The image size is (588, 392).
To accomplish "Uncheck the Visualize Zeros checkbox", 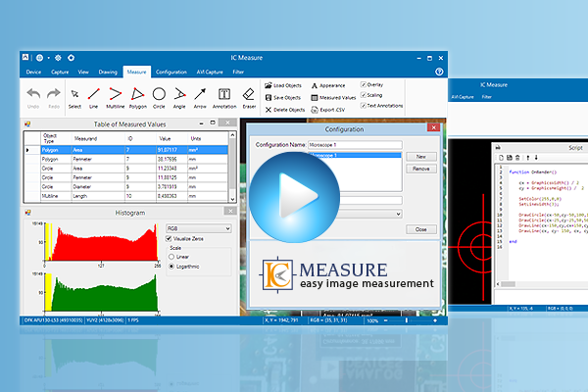I will pyautogui.click(x=170, y=239).
